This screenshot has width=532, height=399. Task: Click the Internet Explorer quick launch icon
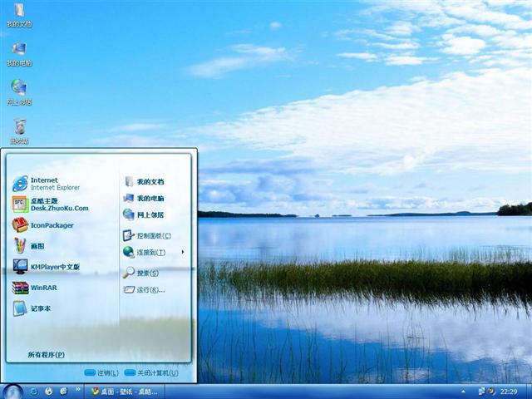click(33, 392)
